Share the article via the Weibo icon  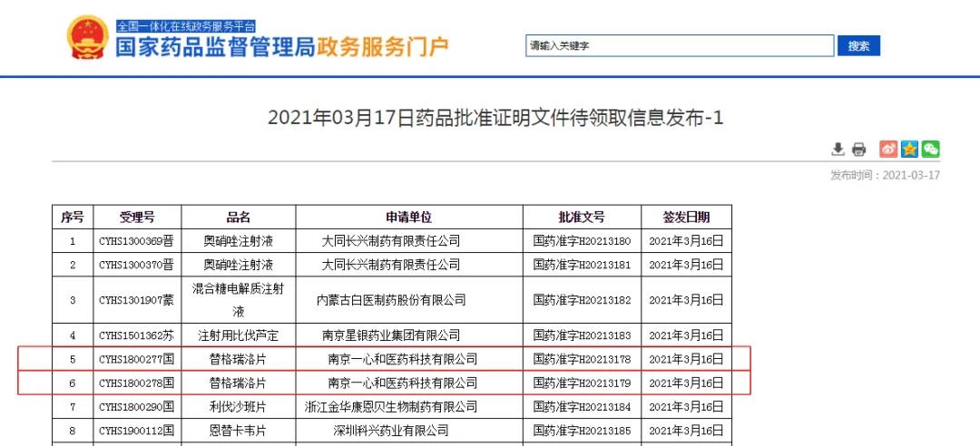pyautogui.click(x=888, y=150)
